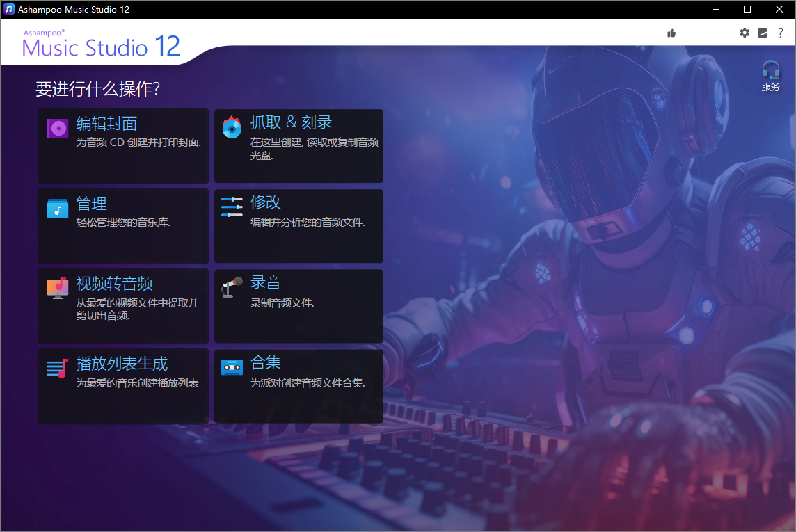Click the monitor icon on 视频转音频 tile
This screenshot has width=796, height=532.
pyautogui.click(x=56, y=288)
